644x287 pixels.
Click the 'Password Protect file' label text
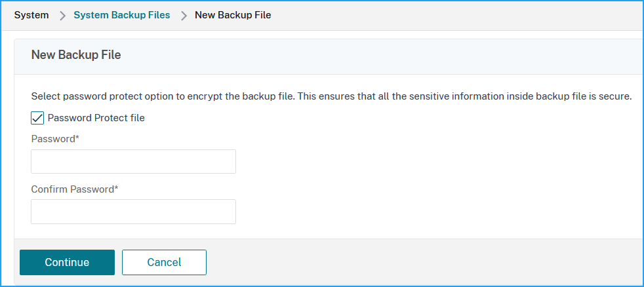96,118
